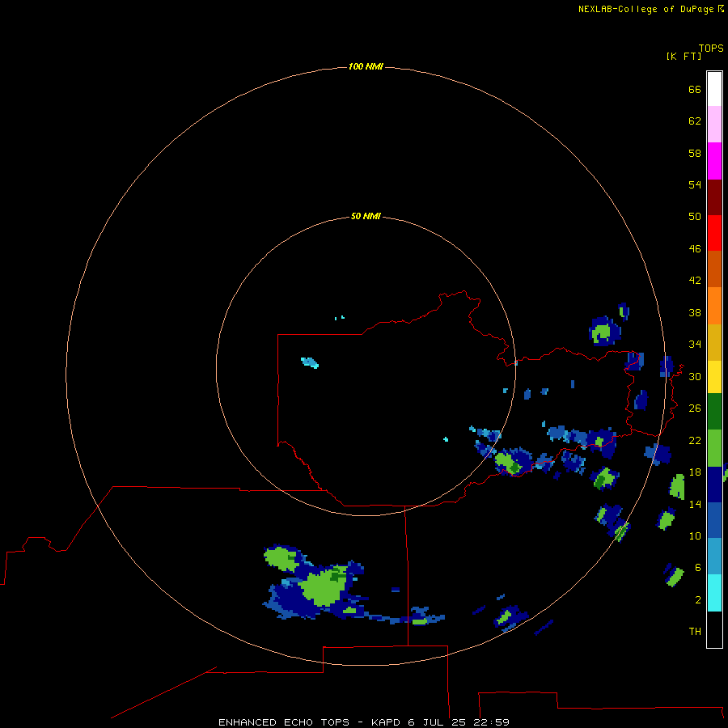Click the 62 value on the scale
728x728 pixels.
(x=695, y=121)
